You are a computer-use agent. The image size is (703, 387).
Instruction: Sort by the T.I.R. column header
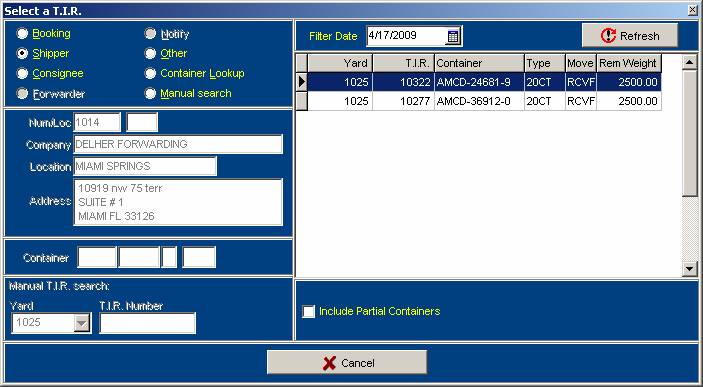pos(403,63)
